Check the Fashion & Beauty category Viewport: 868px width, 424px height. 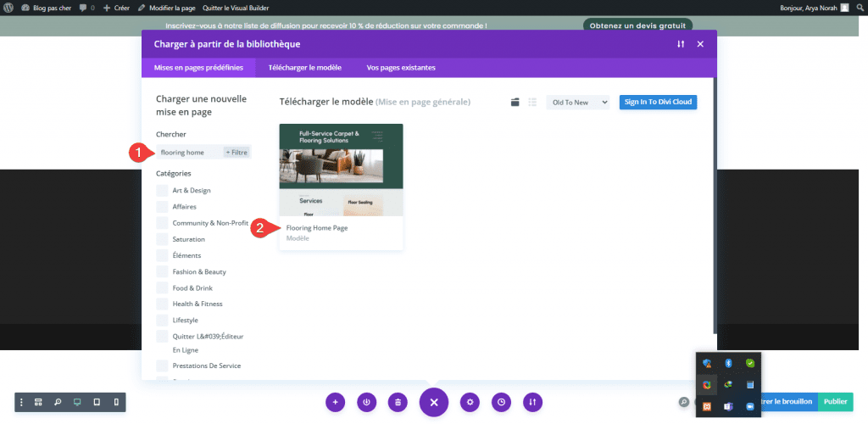coord(162,271)
